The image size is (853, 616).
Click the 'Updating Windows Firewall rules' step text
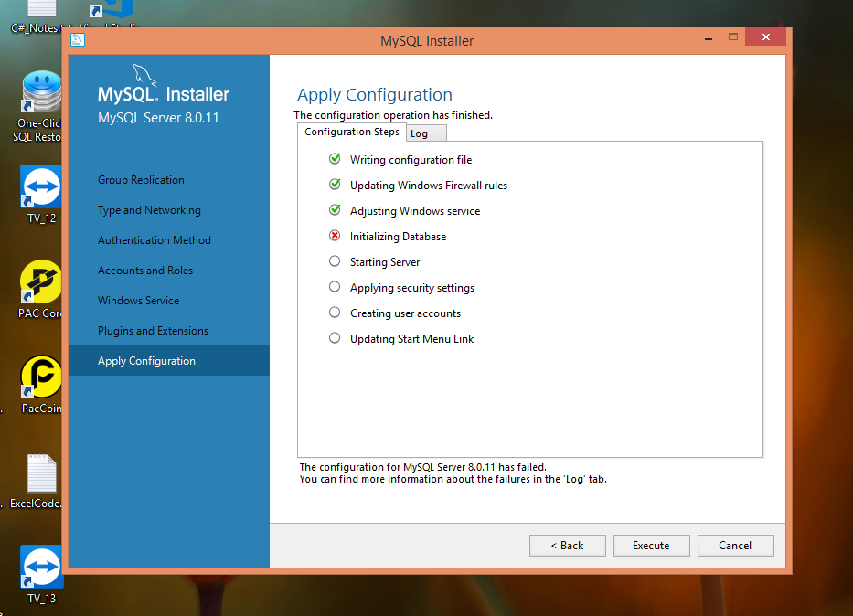pos(429,186)
